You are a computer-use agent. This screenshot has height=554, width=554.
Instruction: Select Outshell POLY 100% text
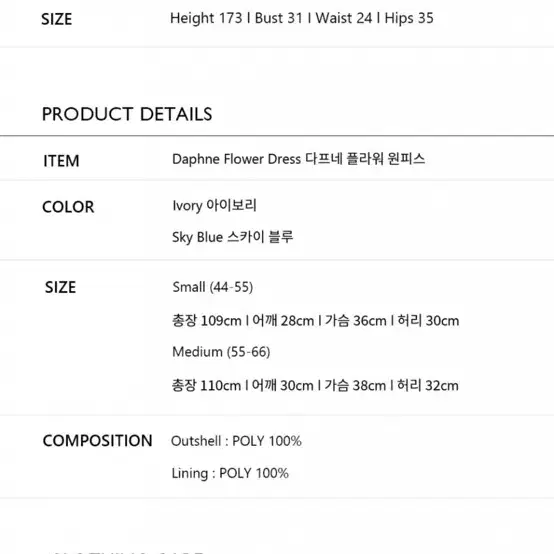click(x=236, y=441)
